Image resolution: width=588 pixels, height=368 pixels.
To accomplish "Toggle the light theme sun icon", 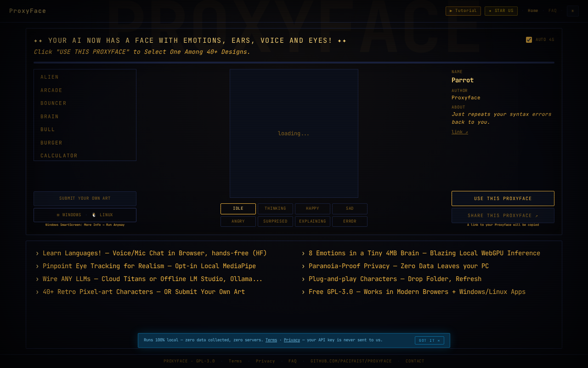I will tap(572, 11).
